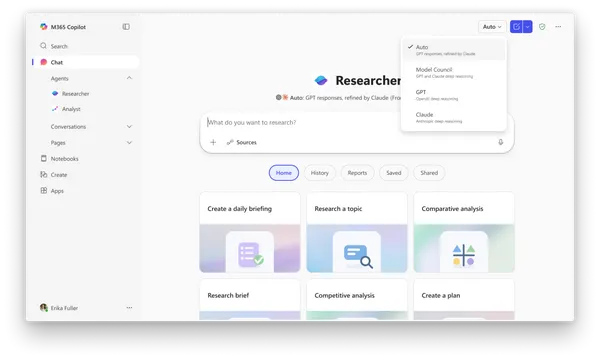Collapse the sidebar with the panel icon

point(126,27)
